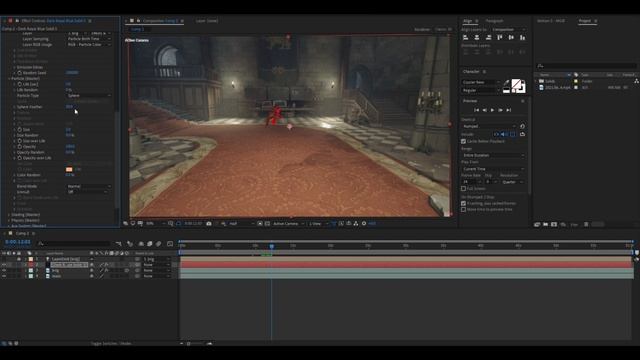The height and width of the screenshot is (360, 640).
Task: Align layers horizontal center
Action: [x=477, y=38]
